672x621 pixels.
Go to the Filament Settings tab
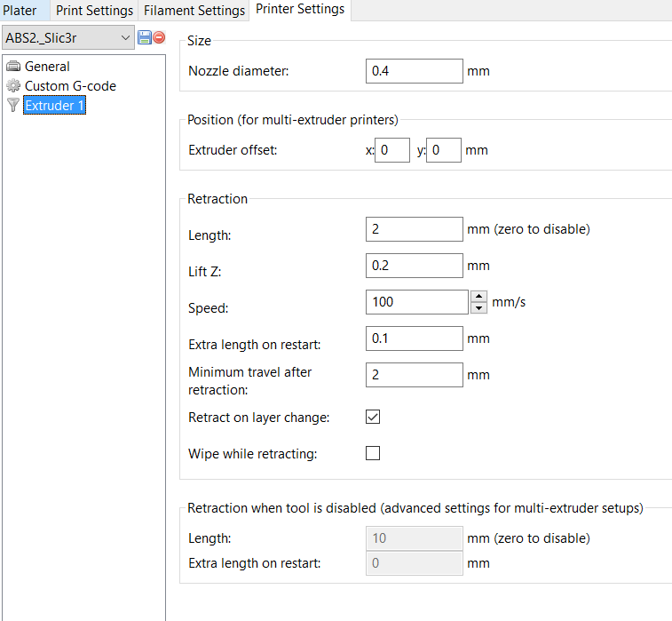click(194, 11)
